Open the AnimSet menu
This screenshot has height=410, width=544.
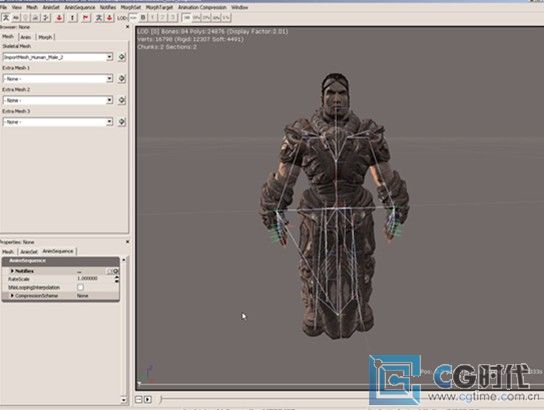(51, 7)
